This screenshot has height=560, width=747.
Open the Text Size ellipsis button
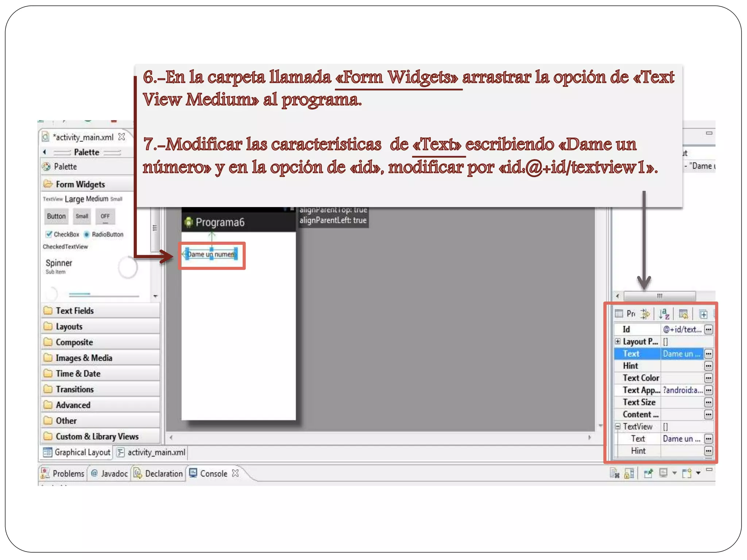click(708, 402)
